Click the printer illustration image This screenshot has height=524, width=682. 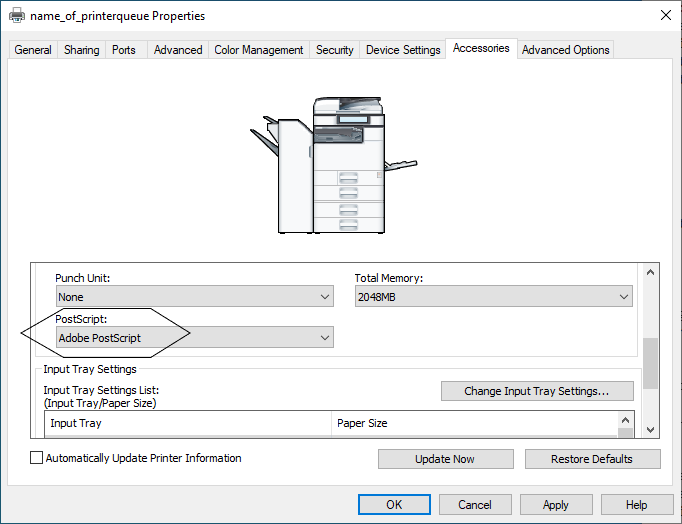coord(332,166)
